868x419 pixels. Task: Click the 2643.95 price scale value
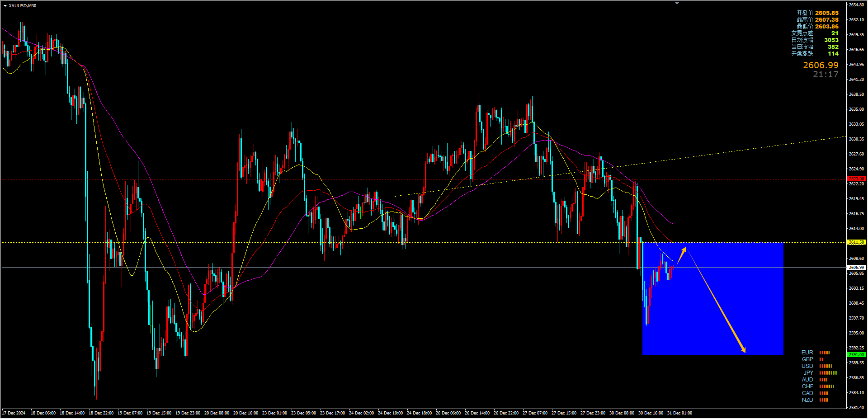point(856,65)
